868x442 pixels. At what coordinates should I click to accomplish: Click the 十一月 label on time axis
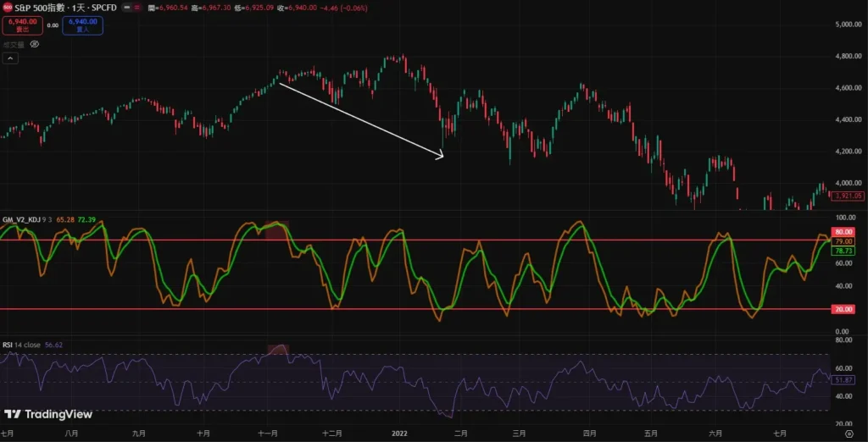[268, 433]
